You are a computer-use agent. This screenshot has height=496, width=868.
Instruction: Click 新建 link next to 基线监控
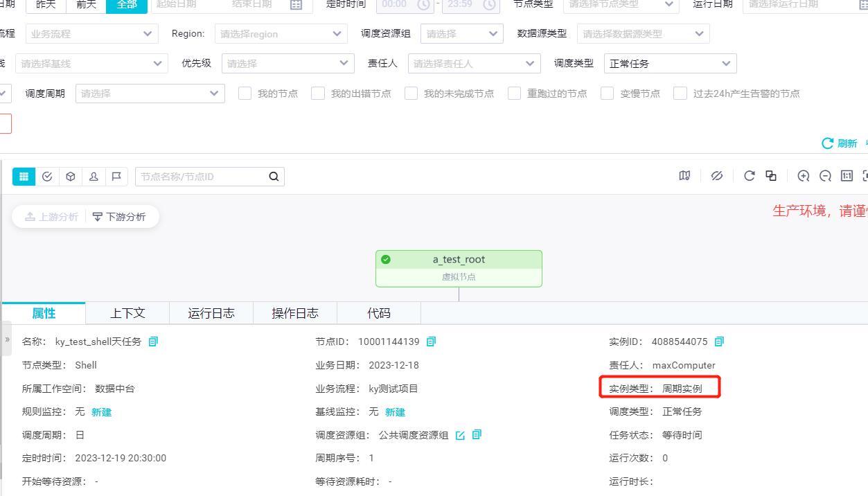point(395,412)
